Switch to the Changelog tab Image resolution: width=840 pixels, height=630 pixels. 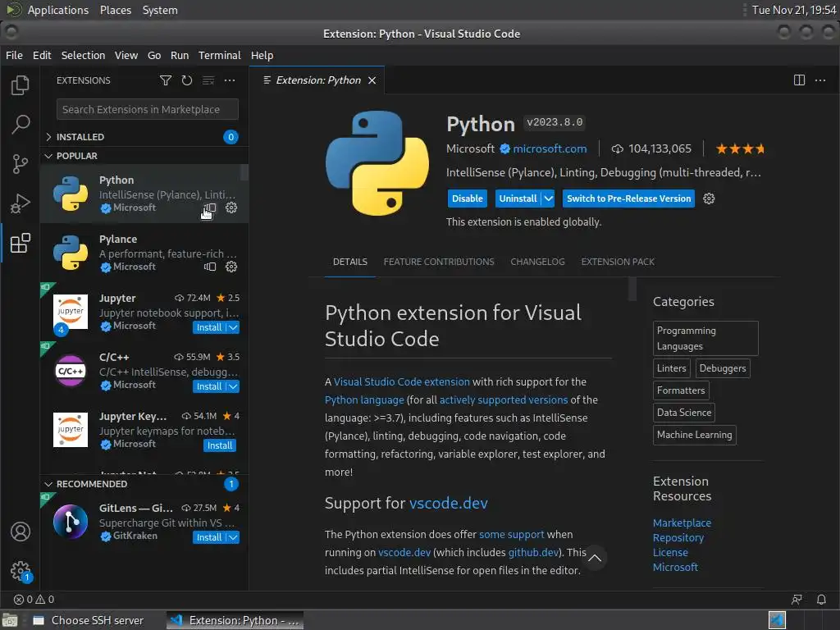click(x=537, y=262)
